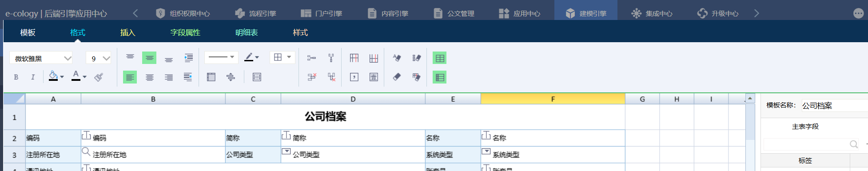Click the spreadsheet scroll up arrow

pyautogui.click(x=750, y=98)
